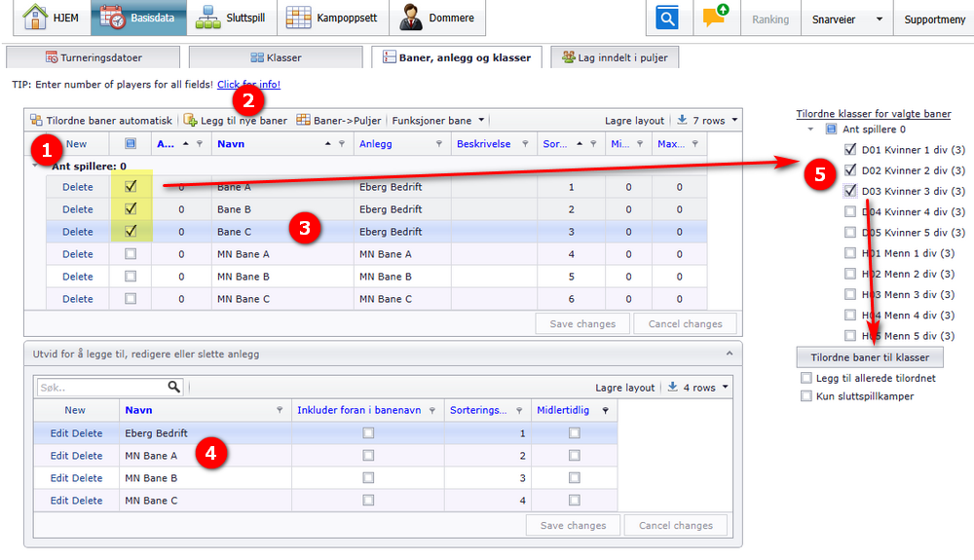
Task: Check H01 Menn 1 div class
Action: (x=850, y=253)
